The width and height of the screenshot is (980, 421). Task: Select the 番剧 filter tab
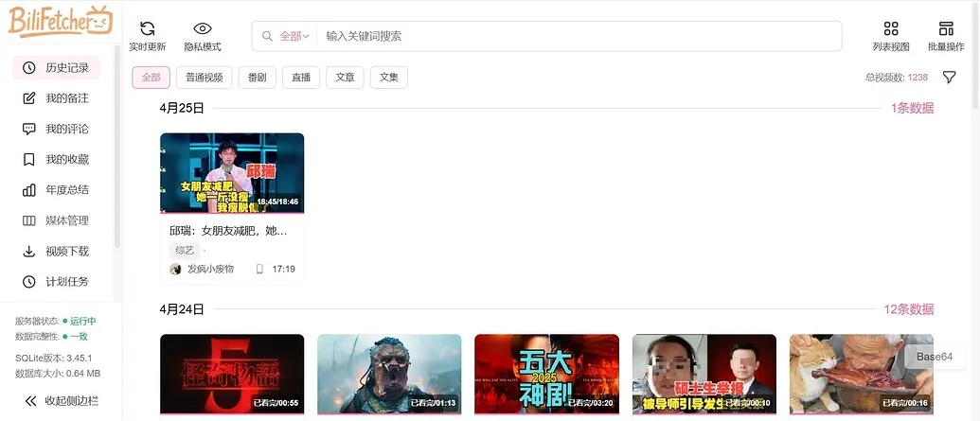[257, 78]
